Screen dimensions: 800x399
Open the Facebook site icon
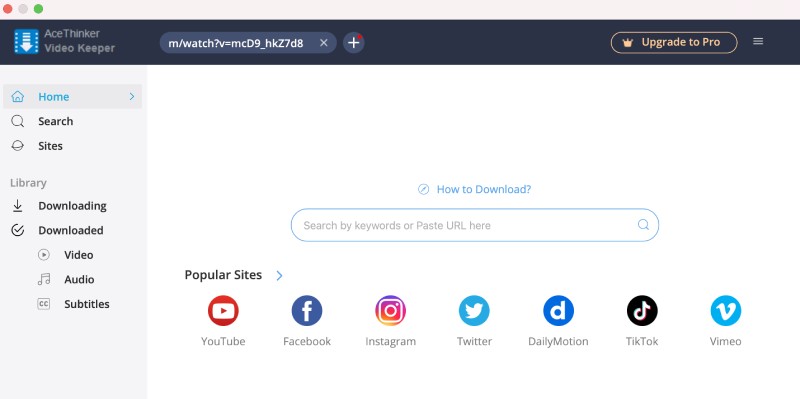pyautogui.click(x=307, y=310)
